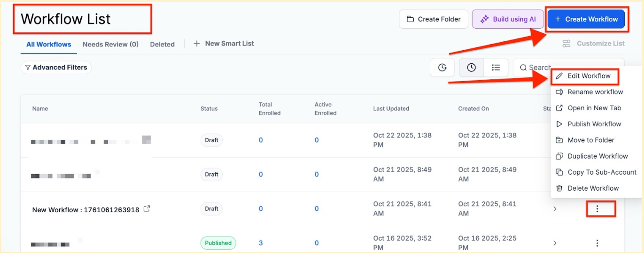Image resolution: width=644 pixels, height=253 pixels.
Task: Click the pencil icon for Edit Workflow
Action: [x=559, y=76]
